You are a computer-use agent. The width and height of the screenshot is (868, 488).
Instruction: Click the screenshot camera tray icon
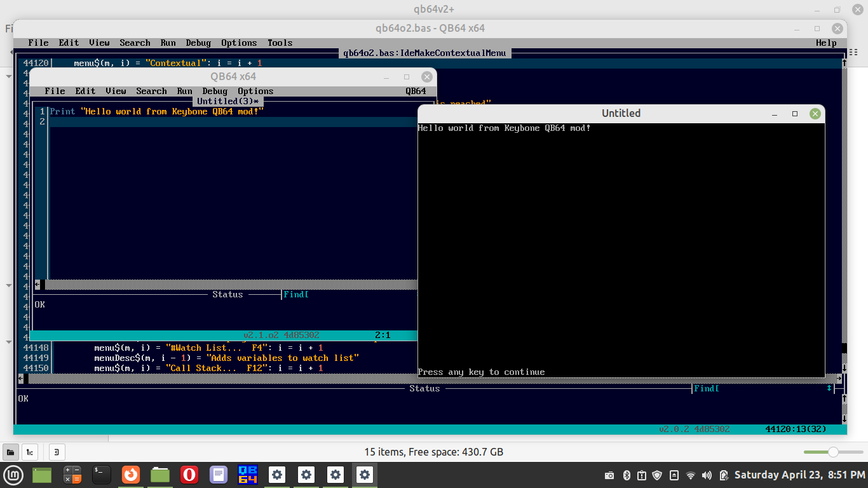coord(609,475)
